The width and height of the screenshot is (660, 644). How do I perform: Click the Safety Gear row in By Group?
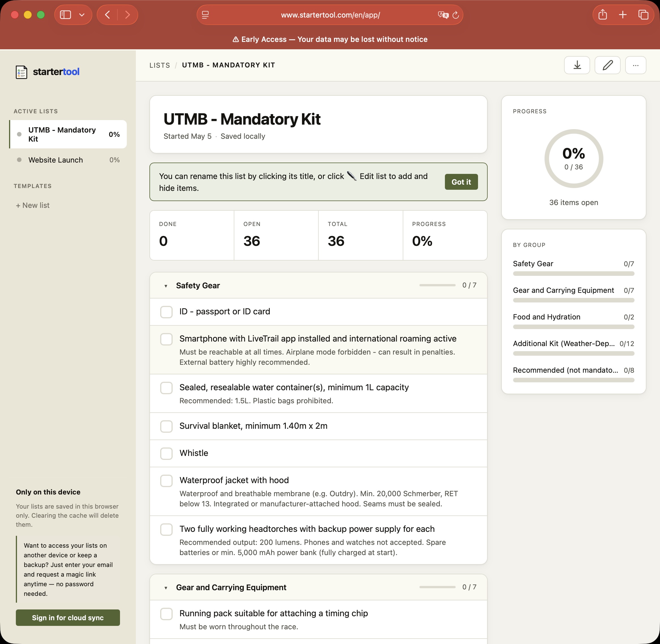pyautogui.click(x=573, y=268)
